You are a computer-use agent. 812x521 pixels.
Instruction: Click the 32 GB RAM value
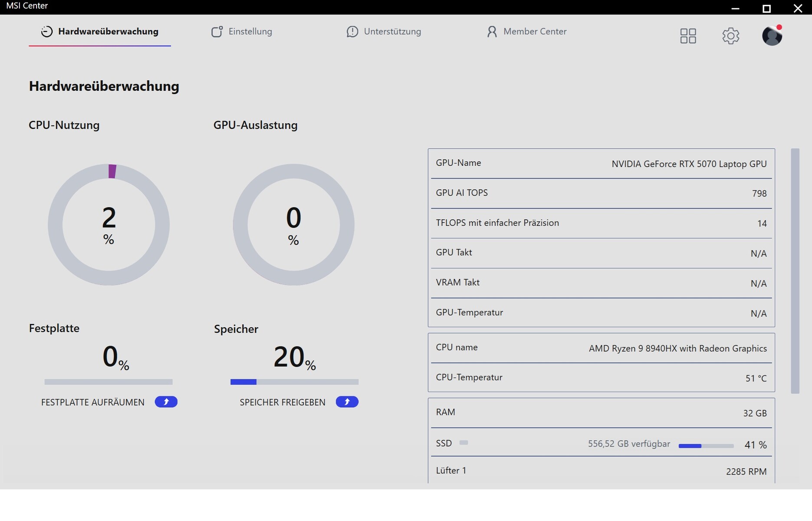[x=755, y=413]
